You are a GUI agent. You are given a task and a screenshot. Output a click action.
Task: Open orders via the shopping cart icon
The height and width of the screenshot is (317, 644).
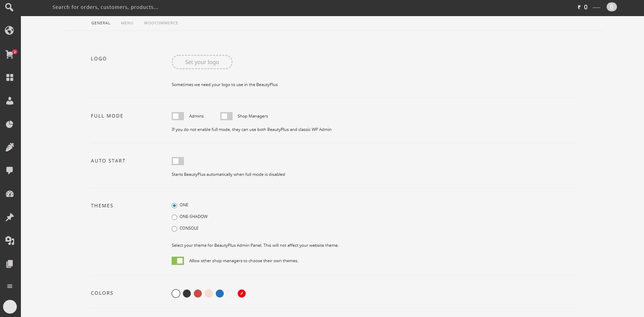10,54
